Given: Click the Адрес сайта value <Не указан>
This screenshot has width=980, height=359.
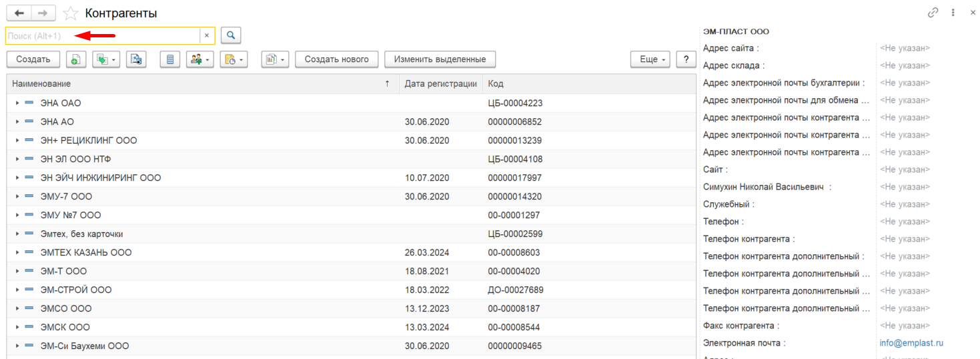Looking at the screenshot, I should (x=905, y=48).
